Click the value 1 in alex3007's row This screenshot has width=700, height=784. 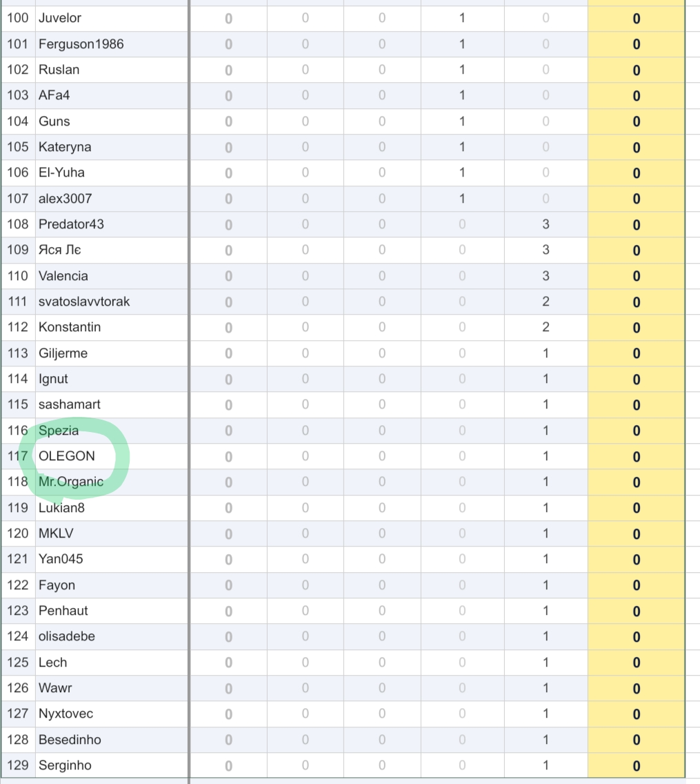click(x=462, y=199)
